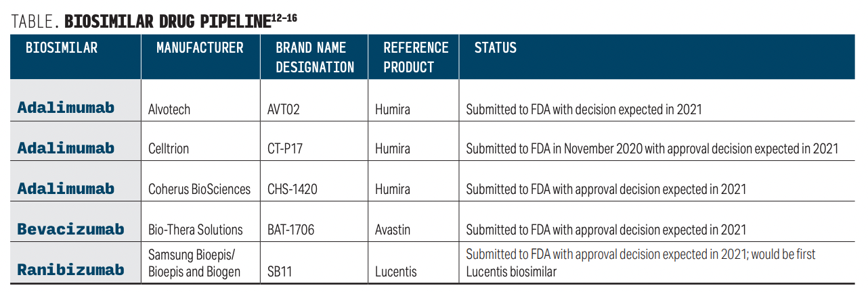
Task: Click the AVT02 brand designation
Action: pos(283,109)
